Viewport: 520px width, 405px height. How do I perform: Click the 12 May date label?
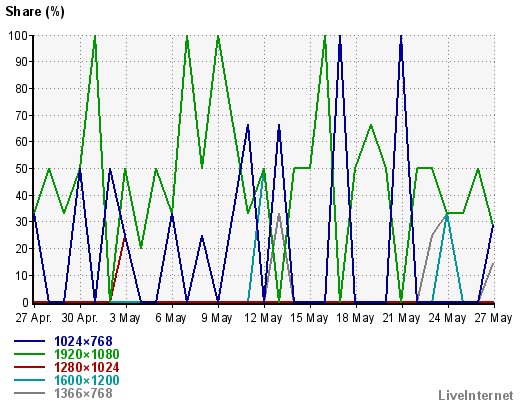click(x=263, y=318)
